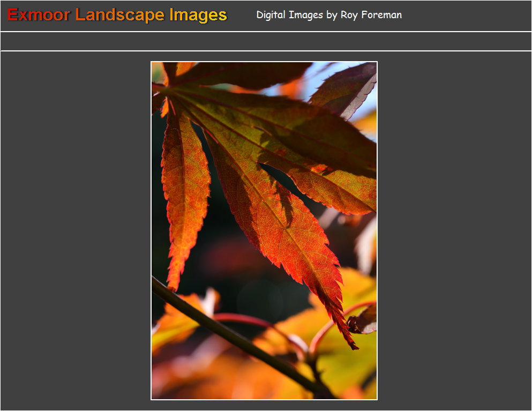Click the word "Landscape" in the header title
The width and height of the screenshot is (532, 411).
tap(120, 15)
